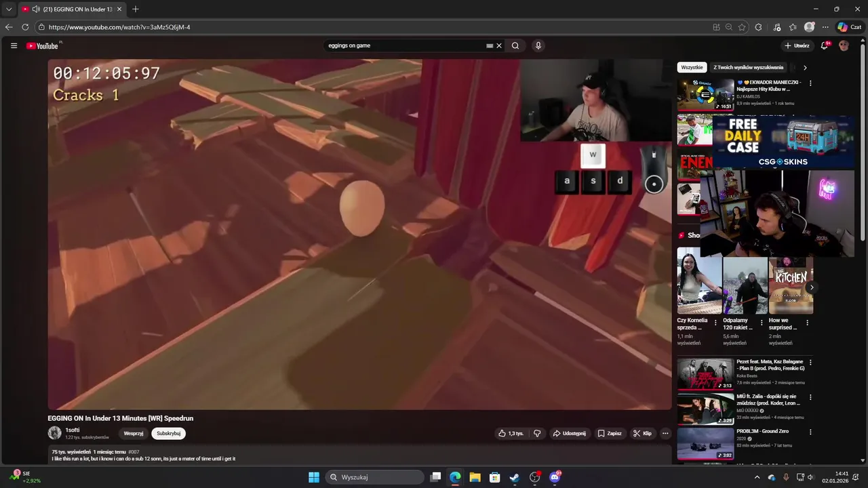The height and width of the screenshot is (488, 868).
Task: Click the Utwórz create button
Action: click(796, 45)
